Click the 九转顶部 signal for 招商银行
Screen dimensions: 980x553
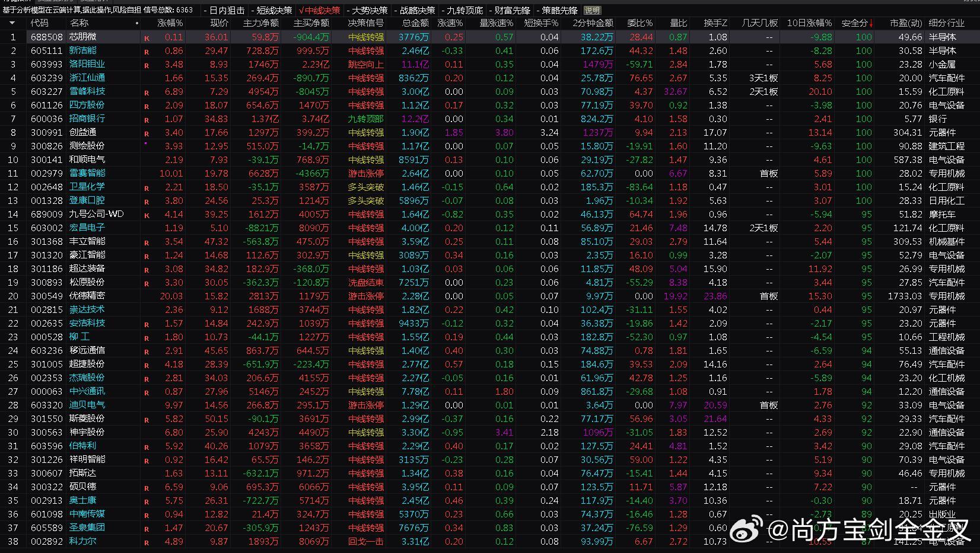(x=365, y=119)
